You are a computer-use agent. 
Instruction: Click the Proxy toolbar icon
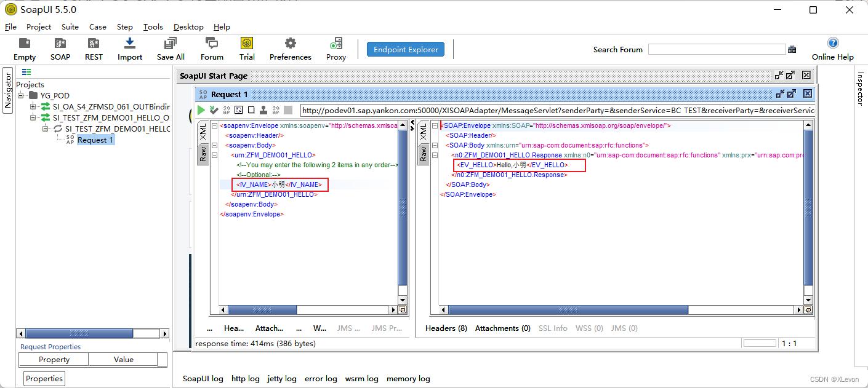click(x=336, y=43)
